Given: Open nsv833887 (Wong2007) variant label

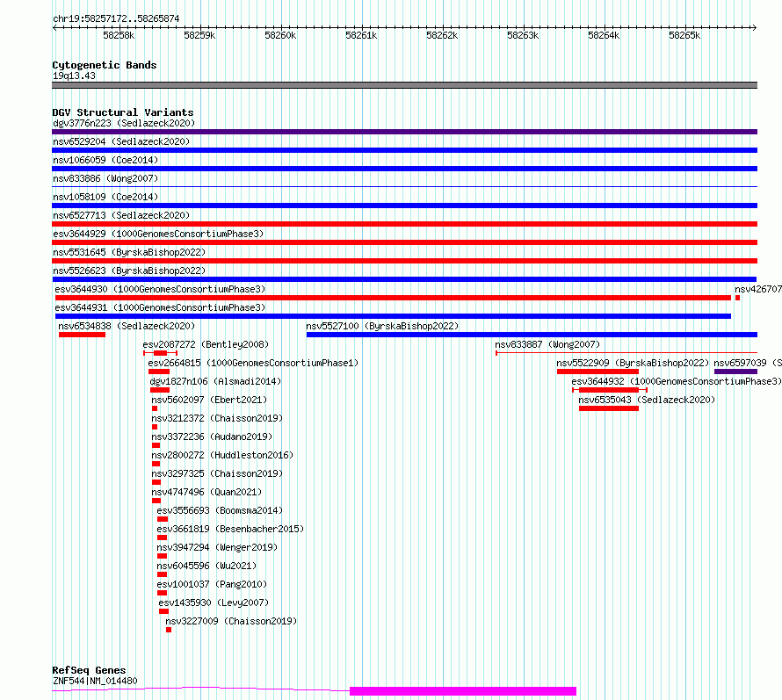Looking at the screenshot, I should click(x=547, y=344).
